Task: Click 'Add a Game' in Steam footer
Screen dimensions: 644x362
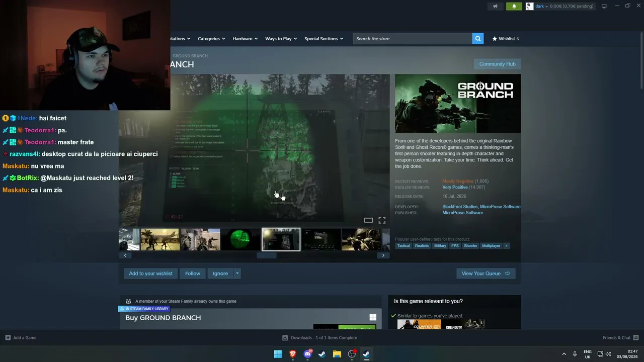Action: (x=21, y=338)
